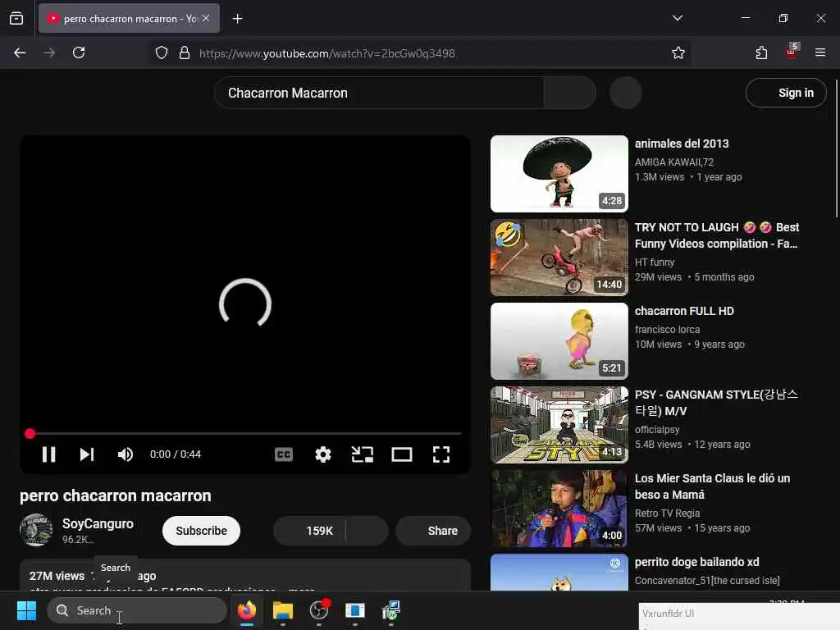Share the video
This screenshot has width=840, height=630.
433,531
